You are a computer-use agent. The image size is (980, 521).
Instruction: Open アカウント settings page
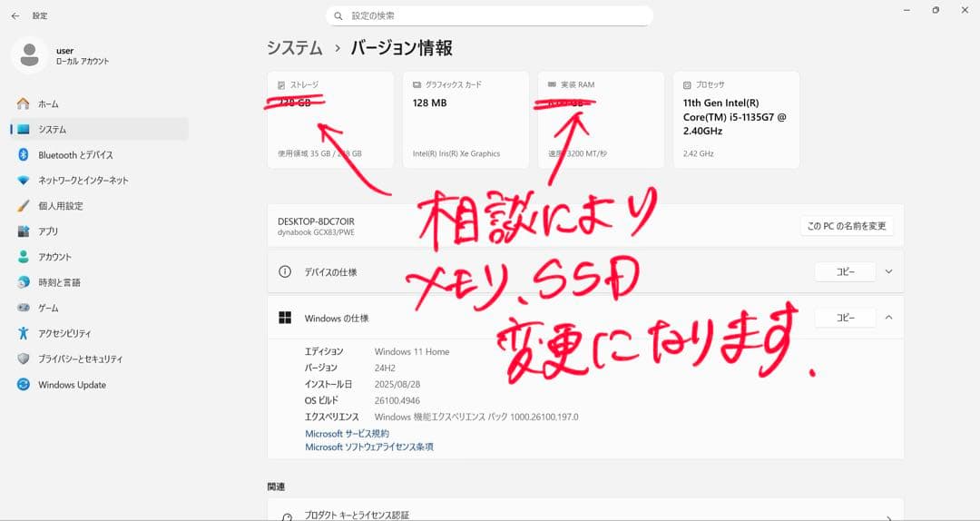coord(100,257)
